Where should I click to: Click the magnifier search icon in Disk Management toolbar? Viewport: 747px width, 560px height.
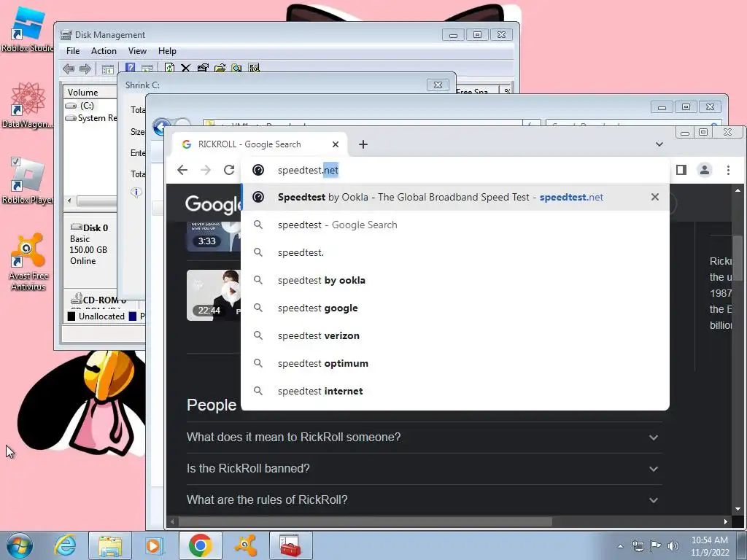[237, 68]
